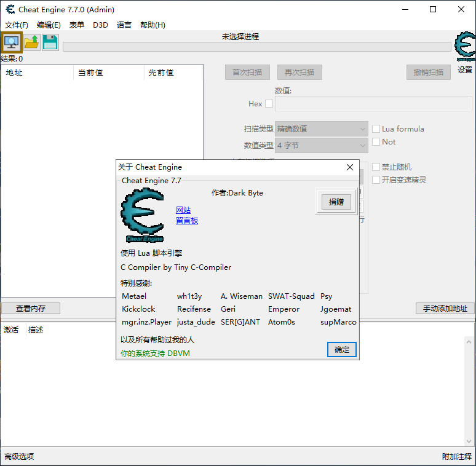Click the 未选择进程 process label
This screenshot has height=466, width=476.
[x=240, y=37]
